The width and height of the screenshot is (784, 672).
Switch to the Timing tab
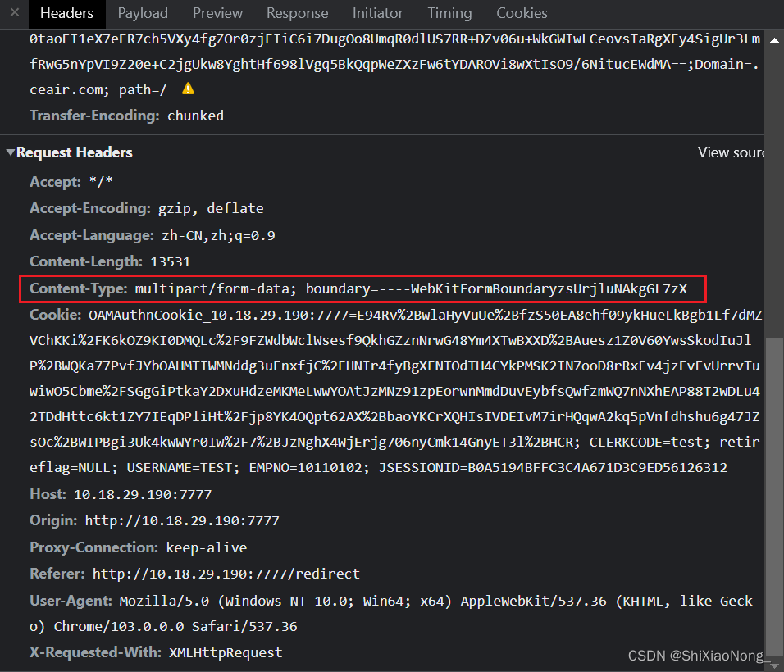[x=449, y=13]
